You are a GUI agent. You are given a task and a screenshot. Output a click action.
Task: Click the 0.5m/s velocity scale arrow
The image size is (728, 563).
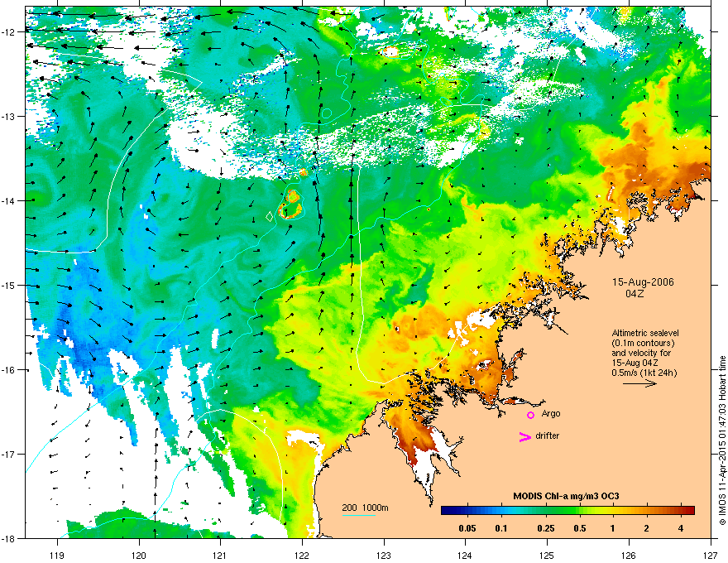(x=639, y=383)
